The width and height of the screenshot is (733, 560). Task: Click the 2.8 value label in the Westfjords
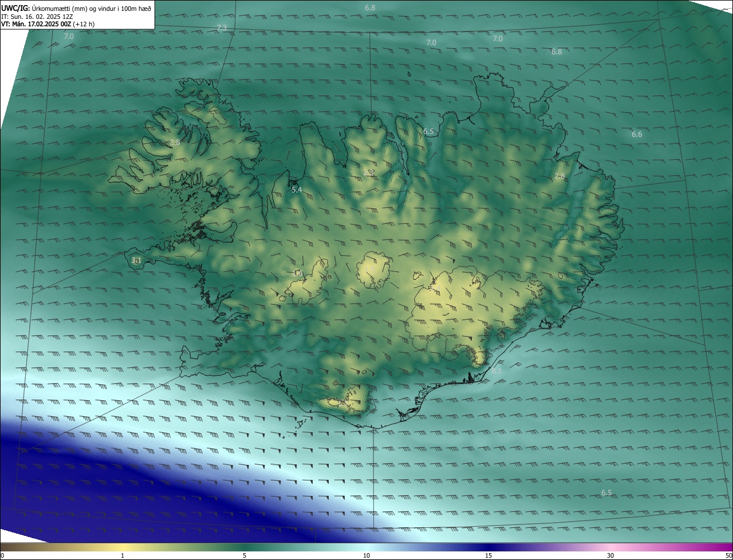pyautogui.click(x=175, y=142)
